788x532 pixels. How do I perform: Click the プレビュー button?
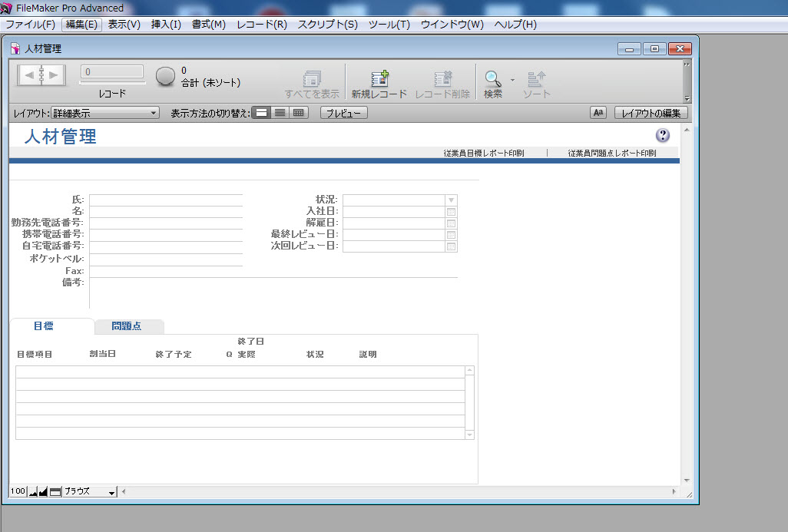pos(344,113)
